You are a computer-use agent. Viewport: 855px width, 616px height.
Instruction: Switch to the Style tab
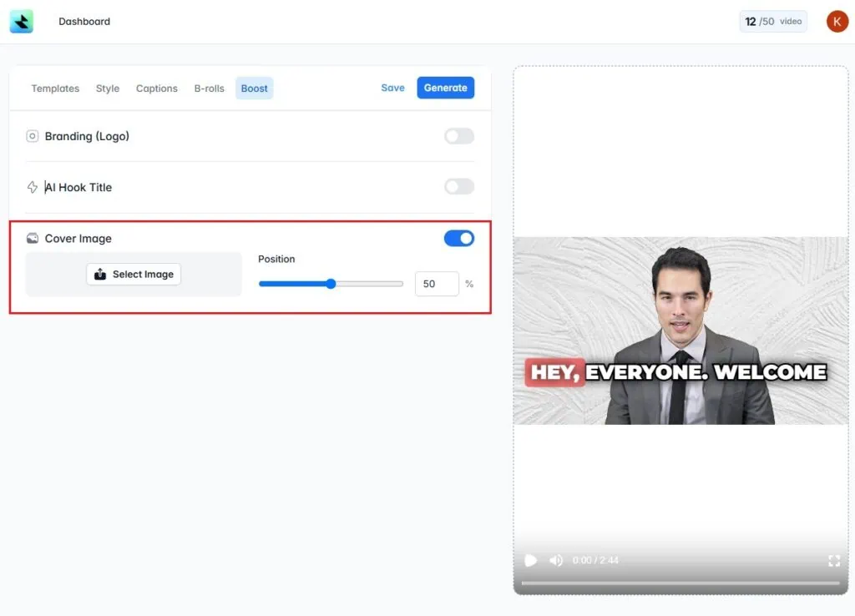point(108,88)
